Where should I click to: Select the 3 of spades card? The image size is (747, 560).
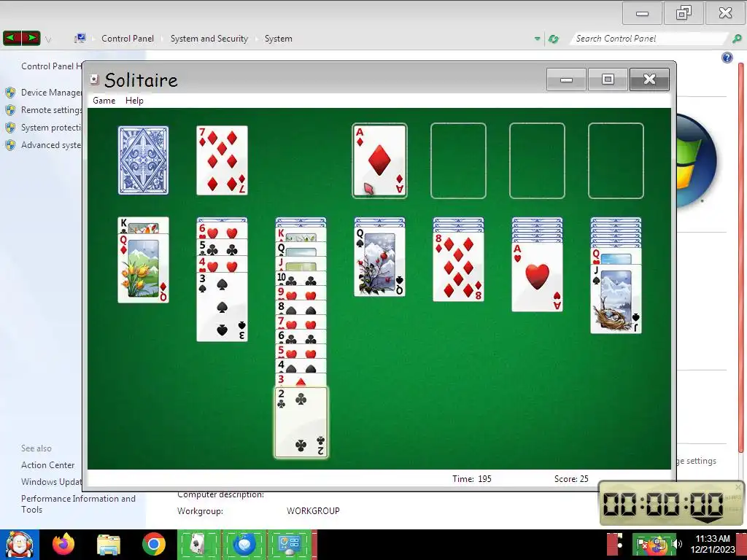point(222,307)
